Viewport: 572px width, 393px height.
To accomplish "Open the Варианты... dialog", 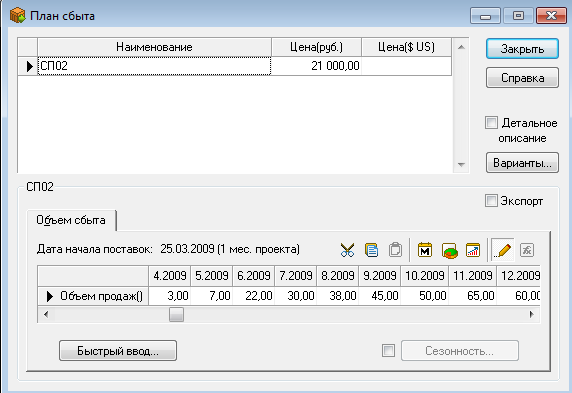I will tap(522, 163).
